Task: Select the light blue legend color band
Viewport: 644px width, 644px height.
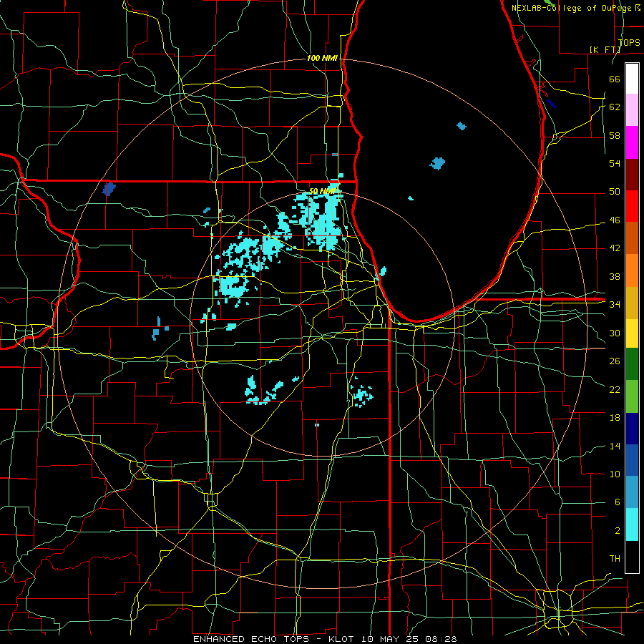Action: [632, 492]
